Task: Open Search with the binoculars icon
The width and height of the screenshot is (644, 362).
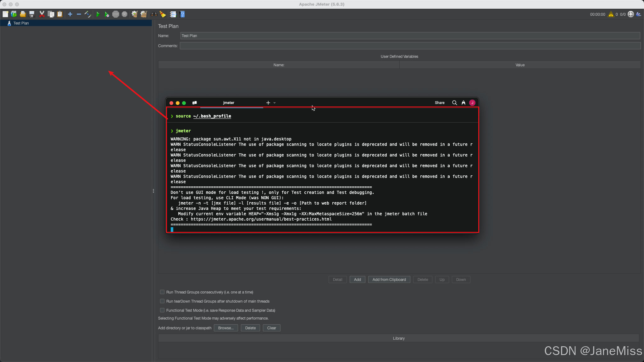Action: pyautogui.click(x=154, y=14)
